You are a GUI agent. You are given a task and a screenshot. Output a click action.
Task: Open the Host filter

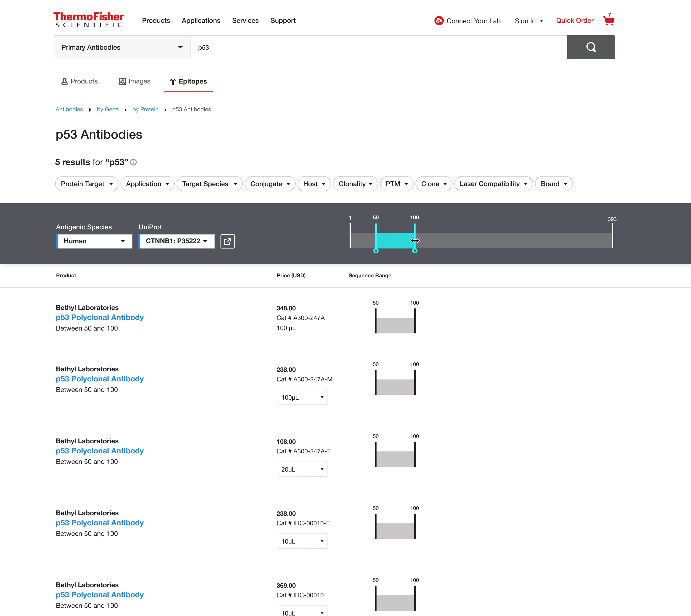tap(314, 184)
